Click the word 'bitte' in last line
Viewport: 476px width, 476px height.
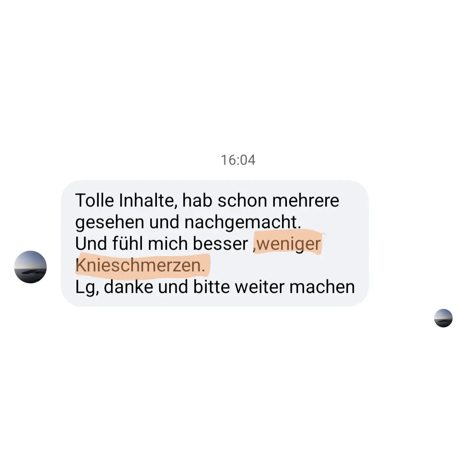(x=212, y=287)
